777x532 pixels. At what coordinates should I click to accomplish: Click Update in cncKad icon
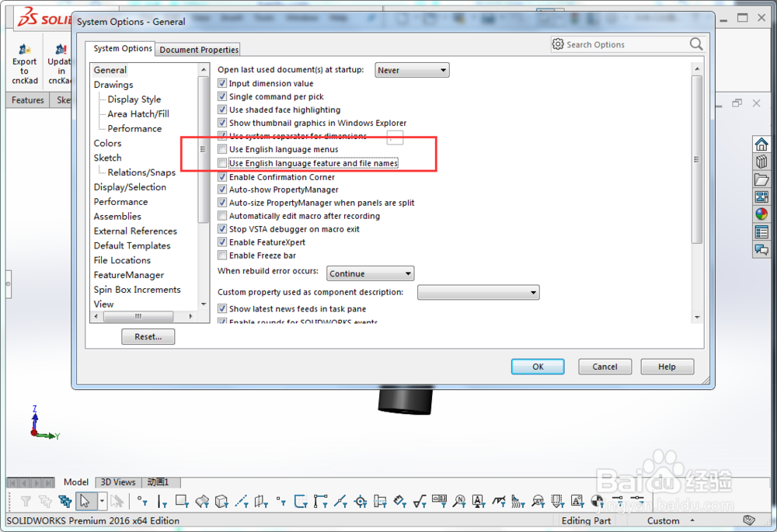60,64
